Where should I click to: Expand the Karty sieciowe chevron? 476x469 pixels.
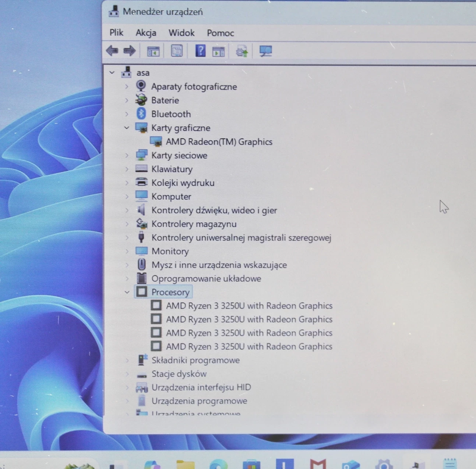click(x=127, y=155)
